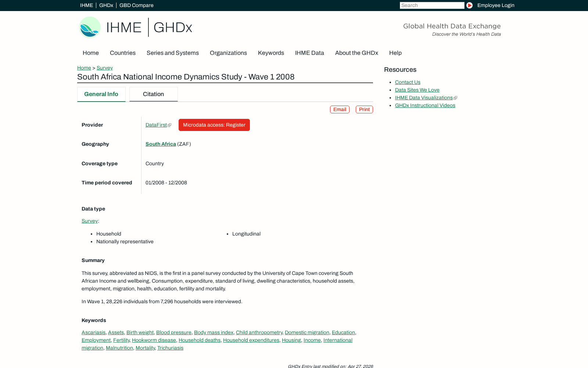588x368 pixels.
Task: Click the external link icon beside DataFirst
Action: pyautogui.click(x=169, y=125)
